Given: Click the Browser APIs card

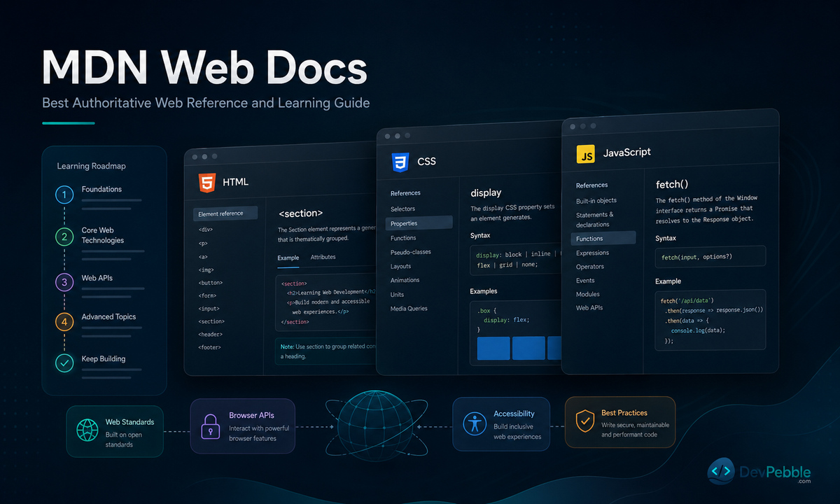Looking at the screenshot, I should click(x=243, y=425).
